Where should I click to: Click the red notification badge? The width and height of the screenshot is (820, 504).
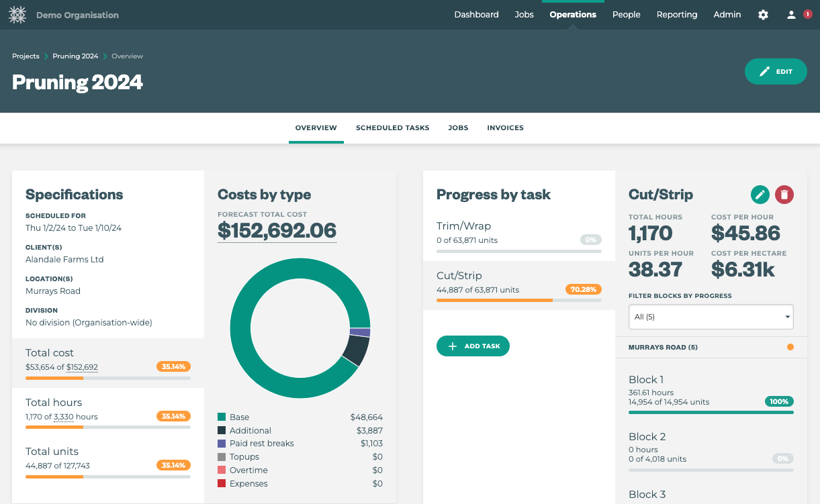pyautogui.click(x=807, y=14)
